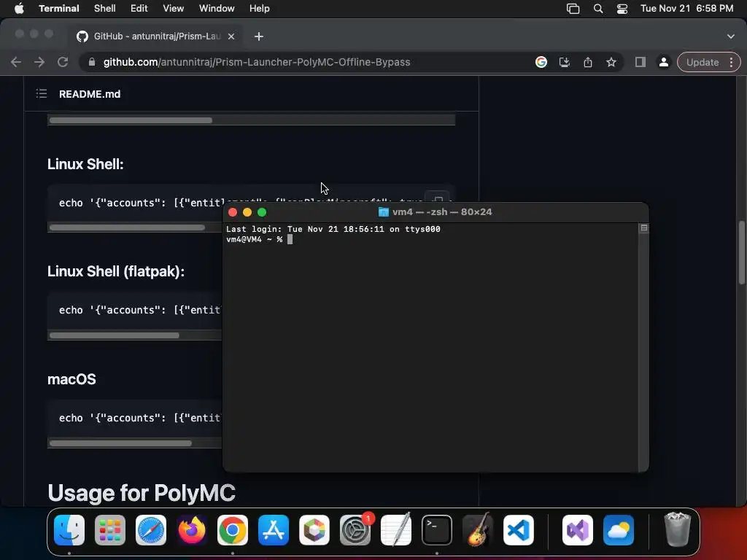Expand the tab search chevron

tap(731, 36)
